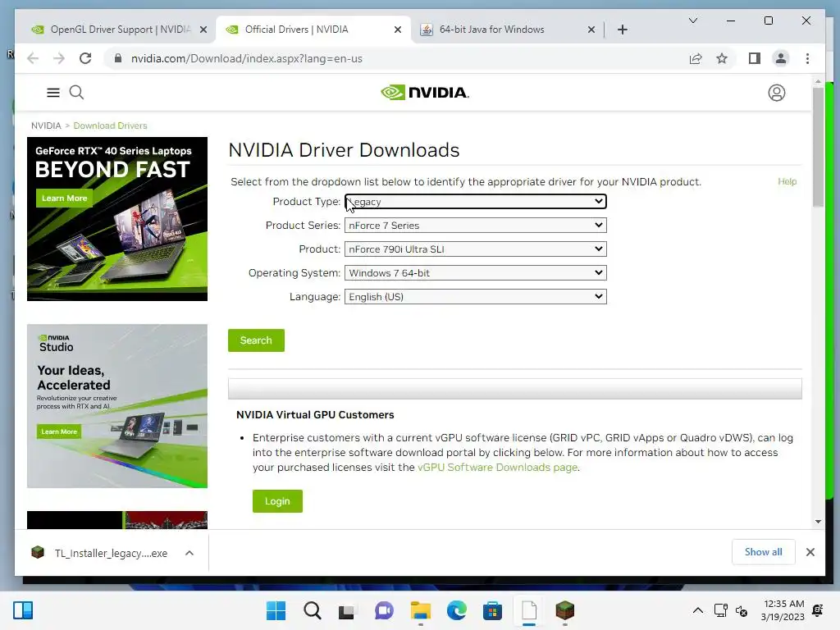Image resolution: width=840 pixels, height=630 pixels.
Task: Open the tab search chevron
Action: click(692, 21)
